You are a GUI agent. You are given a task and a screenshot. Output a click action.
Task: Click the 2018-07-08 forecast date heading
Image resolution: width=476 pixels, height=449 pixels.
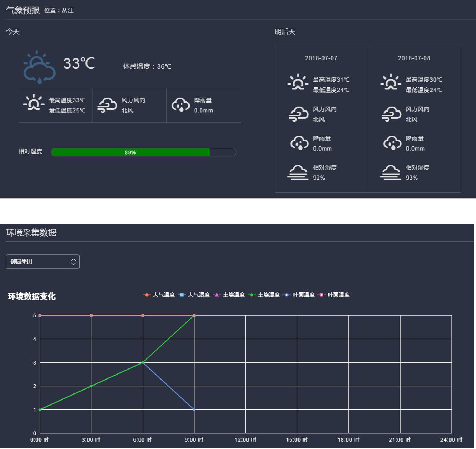coord(414,58)
